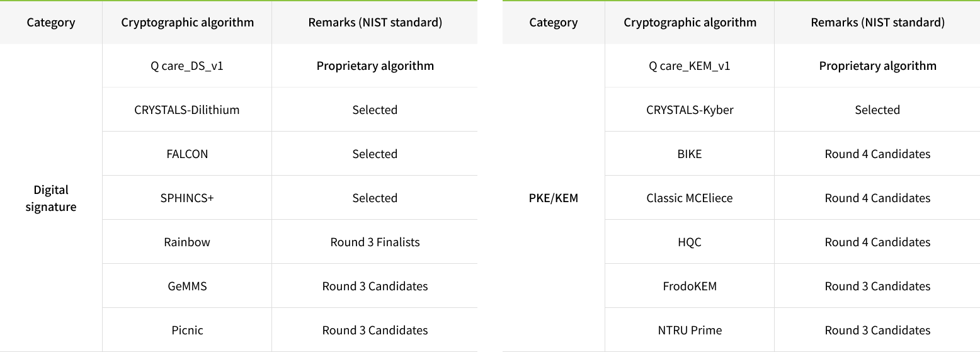Select the Classic MCEliece cell
This screenshot has height=352, width=980.
click(690, 198)
